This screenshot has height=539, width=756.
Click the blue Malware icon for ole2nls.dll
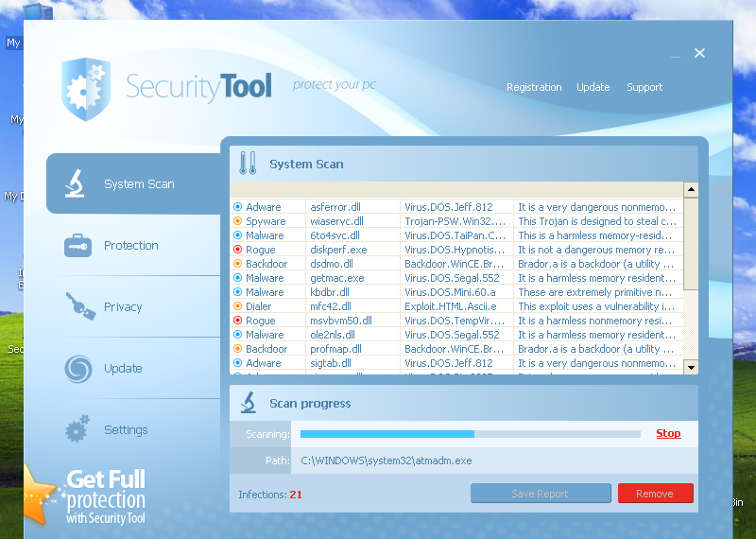238,335
